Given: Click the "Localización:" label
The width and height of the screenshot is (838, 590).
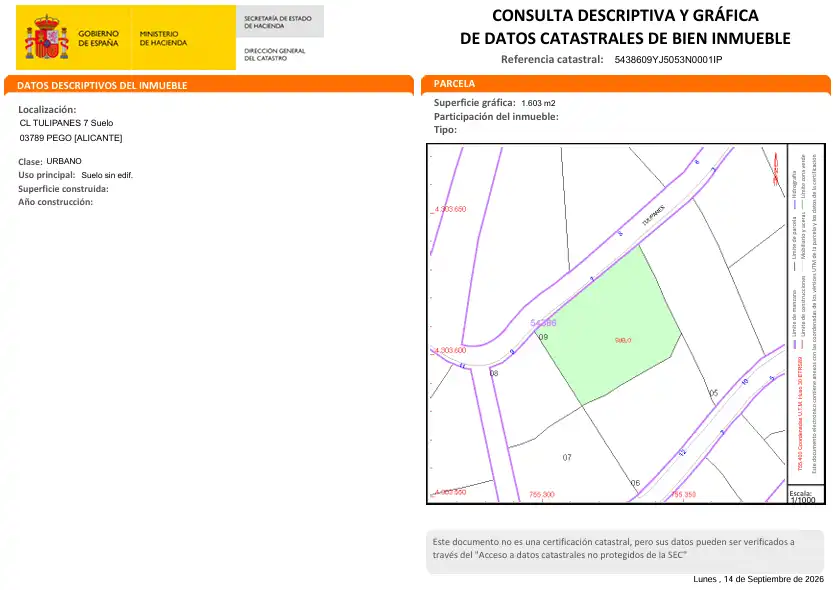Looking at the screenshot, I should coord(47,110).
